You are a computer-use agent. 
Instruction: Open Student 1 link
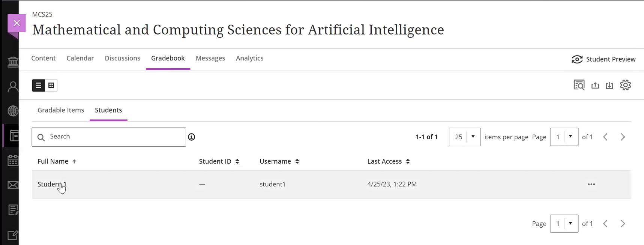[52, 184]
